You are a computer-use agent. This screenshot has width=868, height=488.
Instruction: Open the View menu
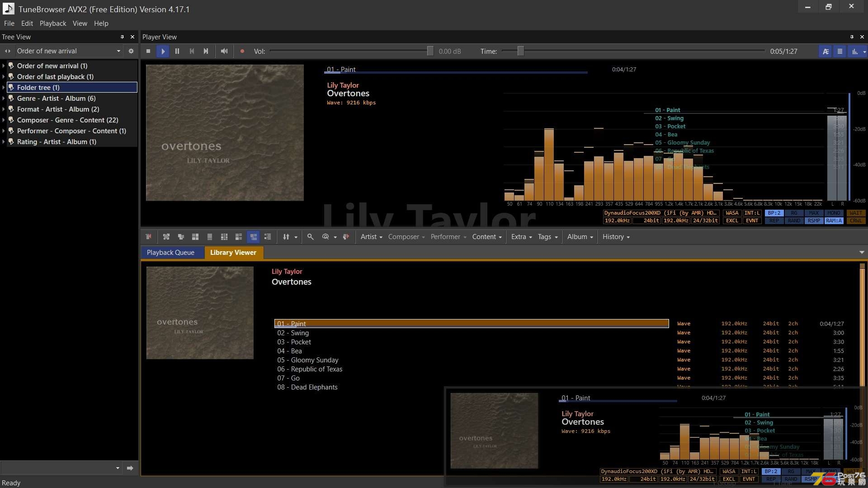tap(80, 23)
